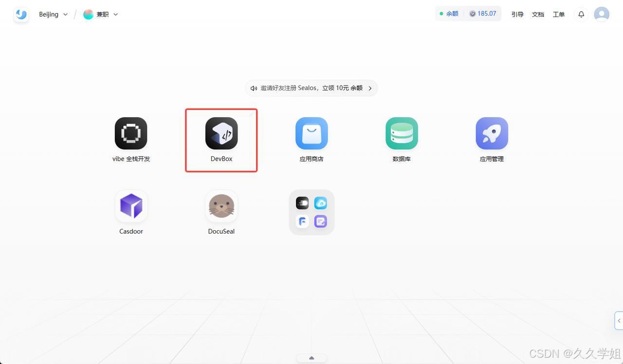Screen dimensions: 623x364
Task: Open notifications bell icon
Action: coord(581,15)
